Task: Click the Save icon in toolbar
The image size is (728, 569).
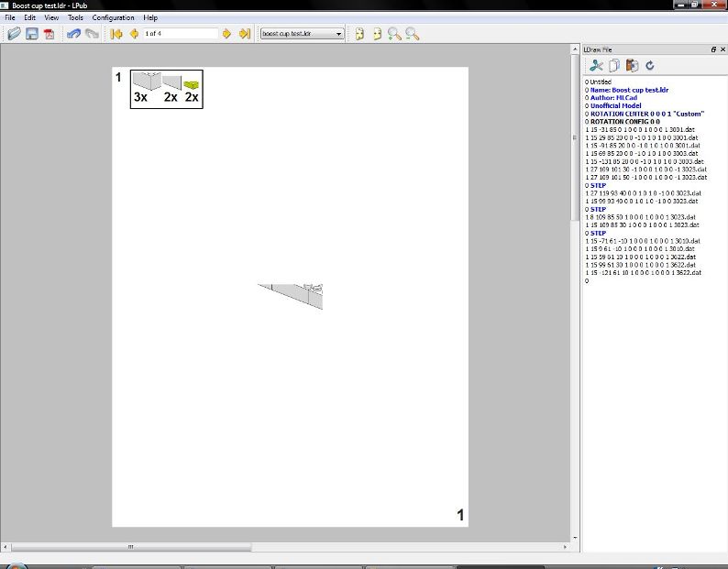Action: 31,34
